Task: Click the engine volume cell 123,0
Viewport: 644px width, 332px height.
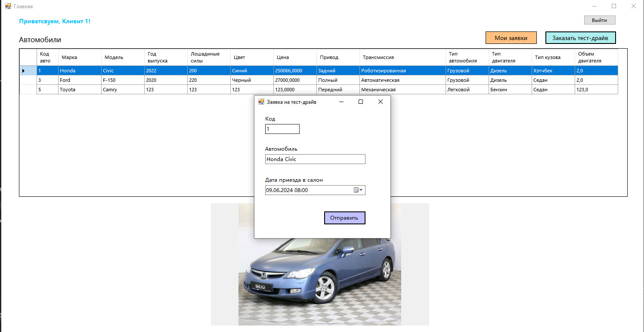Action: [x=596, y=90]
